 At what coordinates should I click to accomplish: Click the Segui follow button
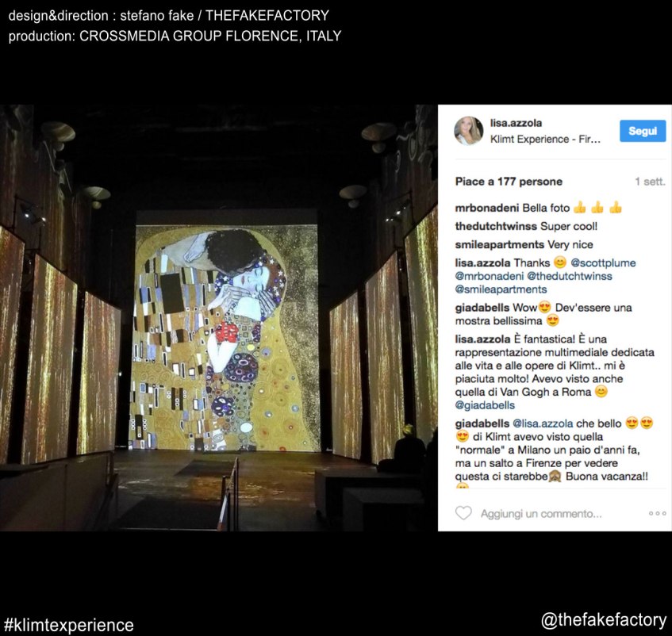coord(643,131)
